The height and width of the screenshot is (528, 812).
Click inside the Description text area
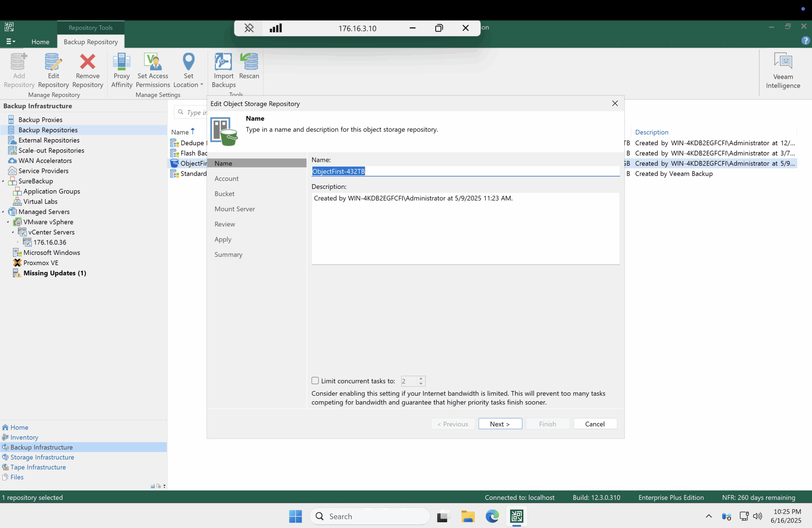pos(465,229)
